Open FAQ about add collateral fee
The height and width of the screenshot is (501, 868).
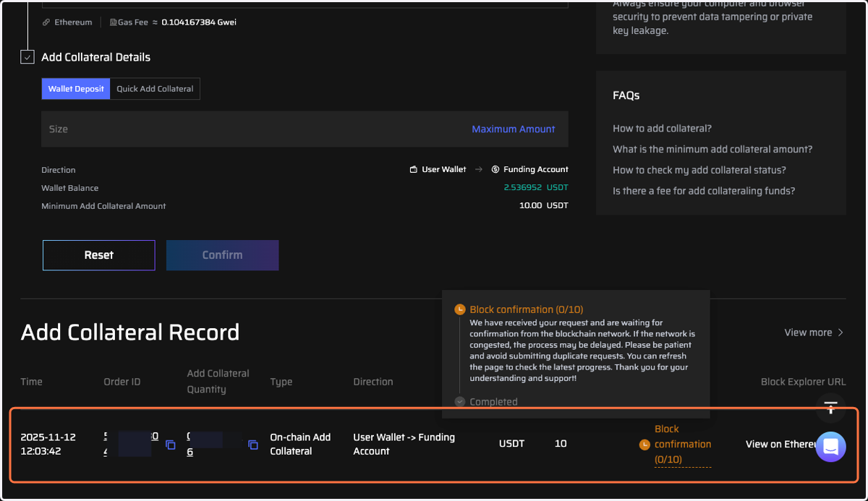[x=704, y=192]
